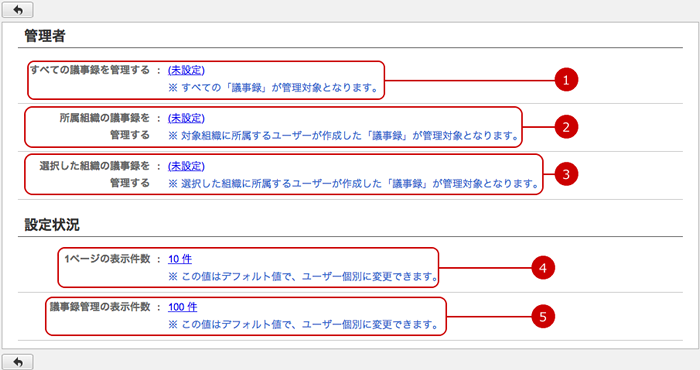
Task: Click the label 議事録管理の表示件数
Action: [x=100, y=307]
